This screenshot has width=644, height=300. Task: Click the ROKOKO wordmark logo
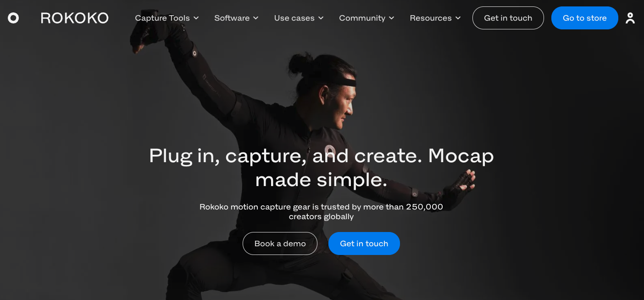coord(75,18)
